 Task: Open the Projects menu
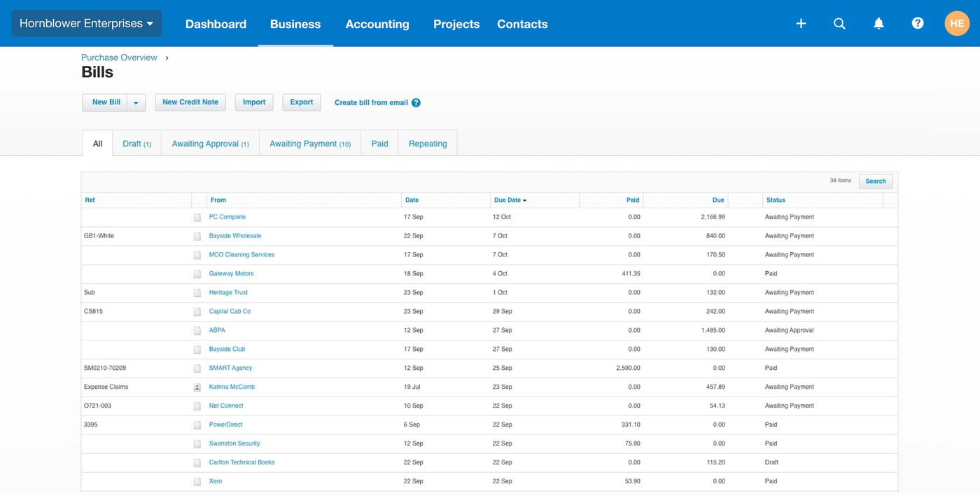pyautogui.click(x=456, y=24)
